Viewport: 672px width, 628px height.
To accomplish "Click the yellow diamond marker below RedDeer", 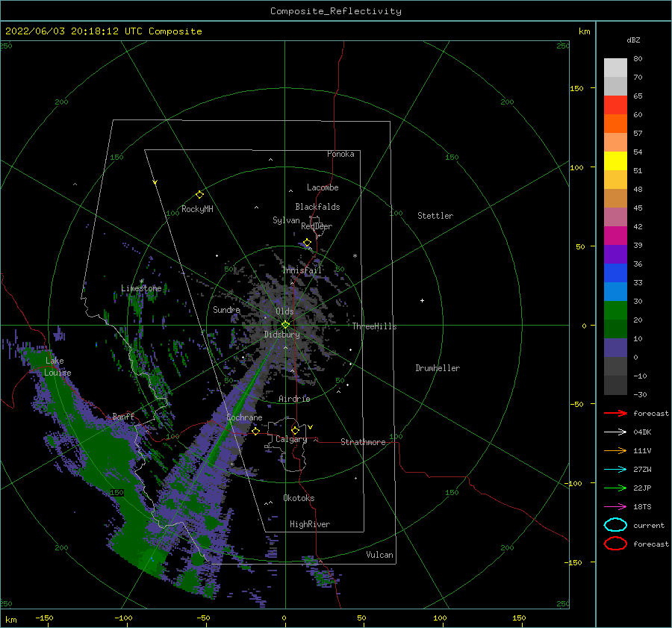I will [307, 243].
